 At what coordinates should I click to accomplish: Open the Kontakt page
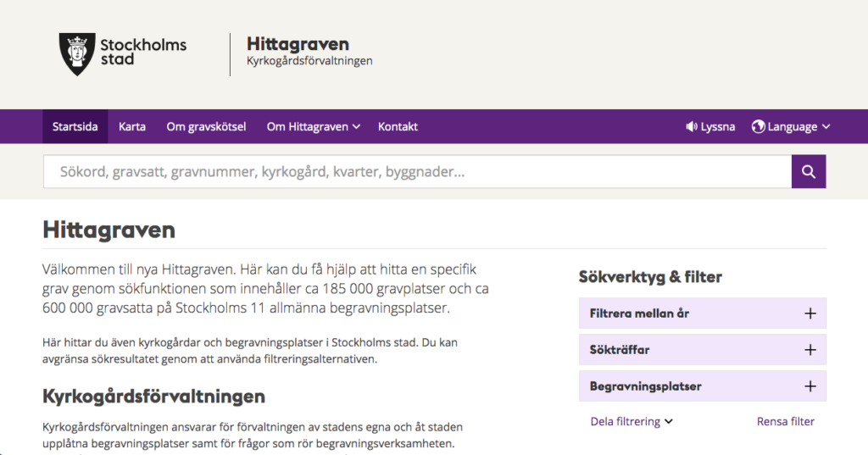[x=398, y=127]
